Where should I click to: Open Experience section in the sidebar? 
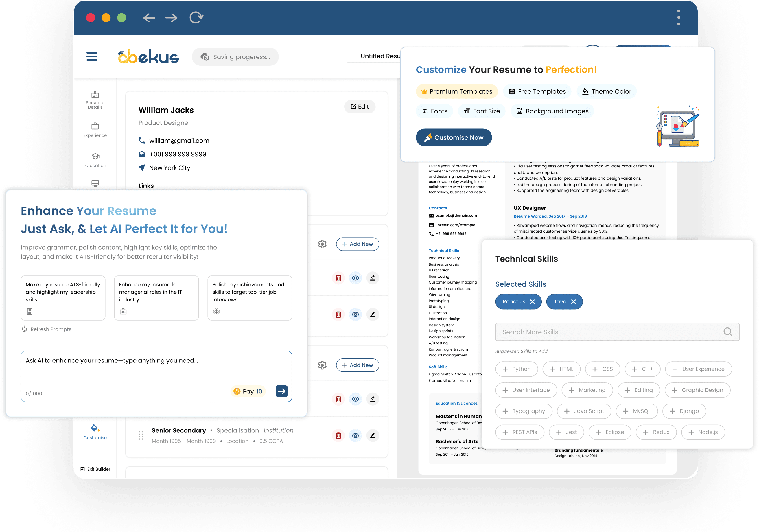pyautogui.click(x=95, y=130)
